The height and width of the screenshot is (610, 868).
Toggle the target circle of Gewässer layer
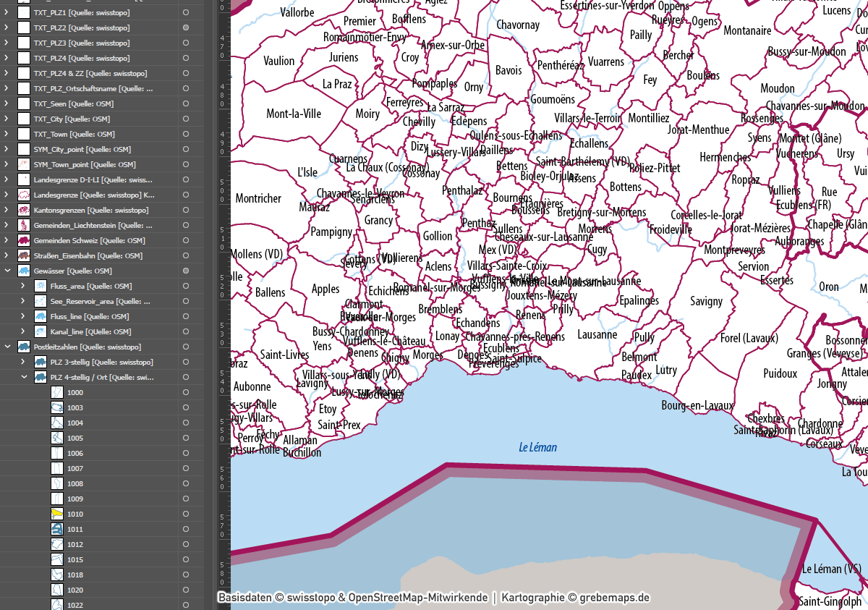click(186, 271)
